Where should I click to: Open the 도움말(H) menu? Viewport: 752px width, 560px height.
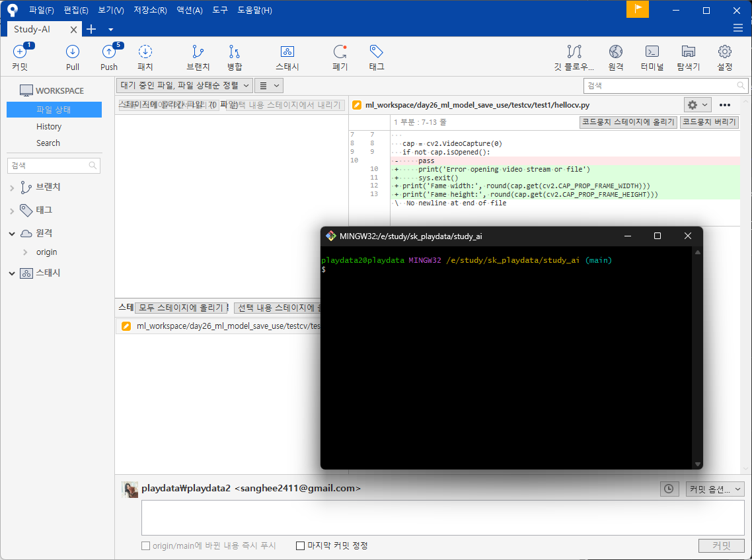[x=254, y=10]
